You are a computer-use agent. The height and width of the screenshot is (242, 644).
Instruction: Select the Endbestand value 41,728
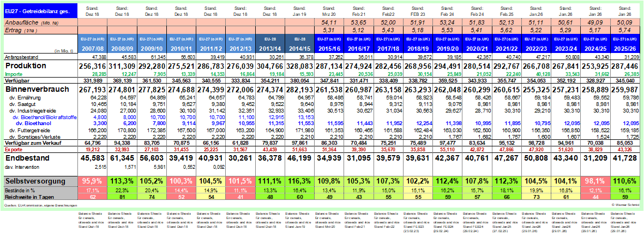(x=627, y=158)
